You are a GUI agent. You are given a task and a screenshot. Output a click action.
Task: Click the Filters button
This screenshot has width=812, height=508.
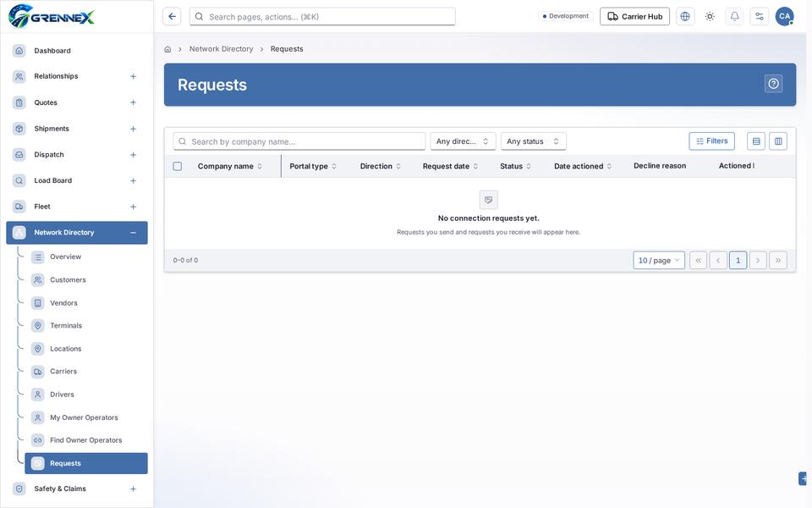point(711,141)
